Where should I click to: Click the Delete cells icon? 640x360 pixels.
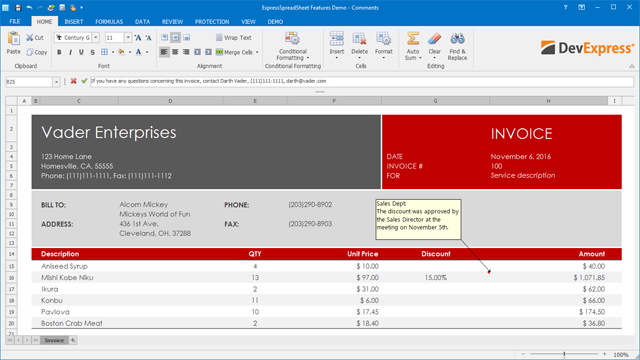(359, 39)
